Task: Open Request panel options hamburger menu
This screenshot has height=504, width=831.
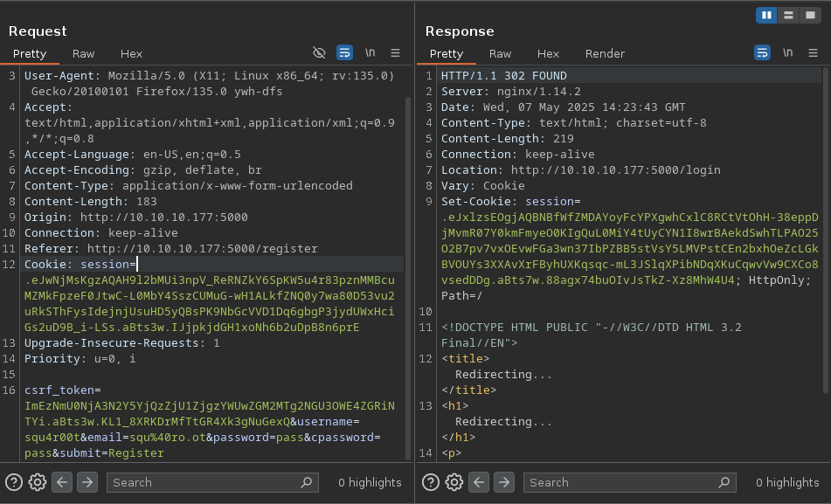Action: [x=395, y=53]
